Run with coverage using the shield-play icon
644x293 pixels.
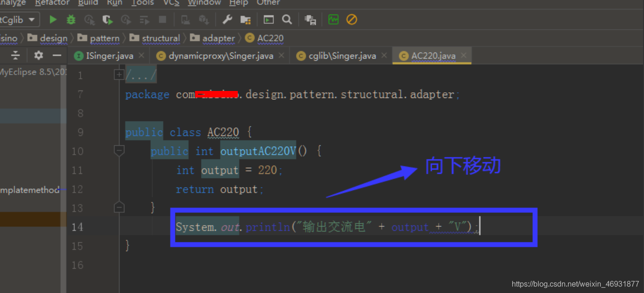(x=107, y=20)
